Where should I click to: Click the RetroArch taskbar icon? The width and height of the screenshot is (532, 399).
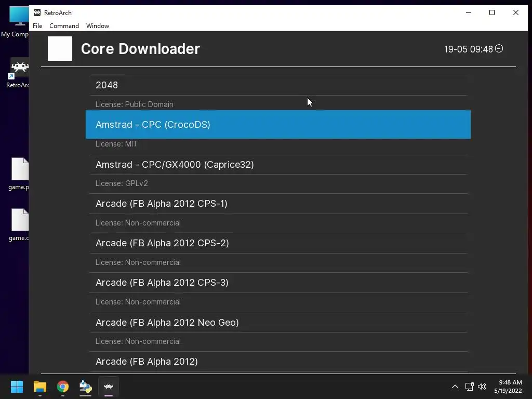109,387
